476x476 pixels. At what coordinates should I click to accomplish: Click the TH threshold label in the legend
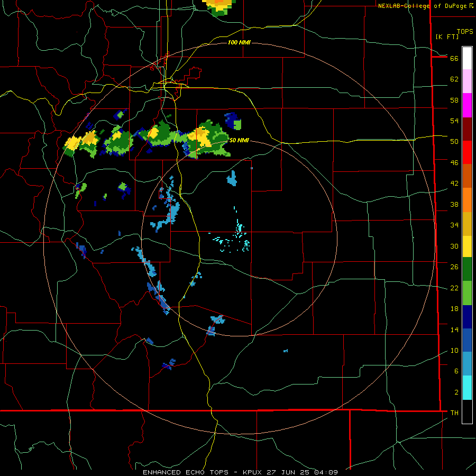pyautogui.click(x=454, y=413)
